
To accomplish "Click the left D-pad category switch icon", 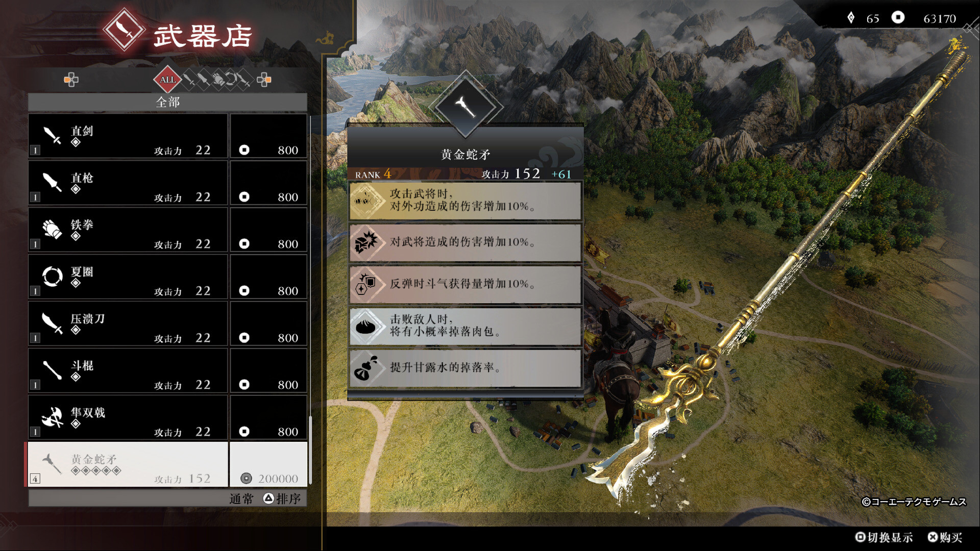I will 71,80.
